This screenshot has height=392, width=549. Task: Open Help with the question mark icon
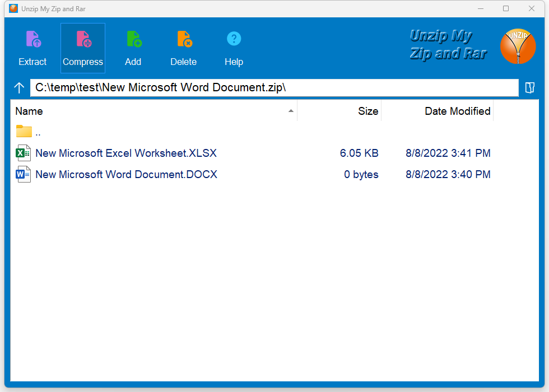tap(234, 39)
